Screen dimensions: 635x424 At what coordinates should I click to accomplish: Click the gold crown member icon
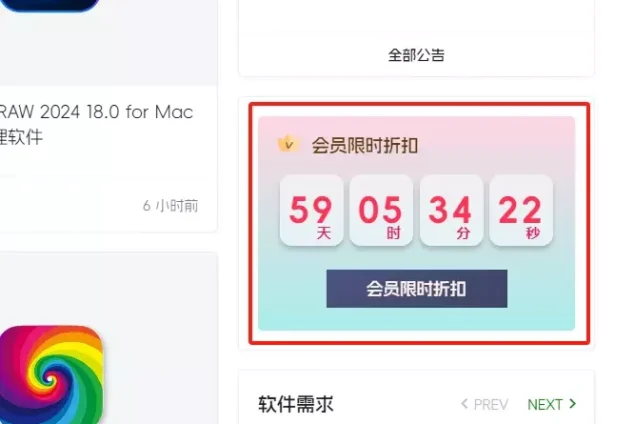click(x=288, y=144)
